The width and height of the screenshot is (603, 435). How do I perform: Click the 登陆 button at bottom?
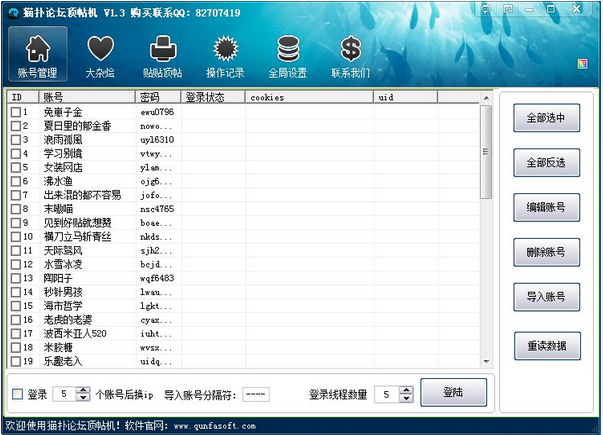453,393
